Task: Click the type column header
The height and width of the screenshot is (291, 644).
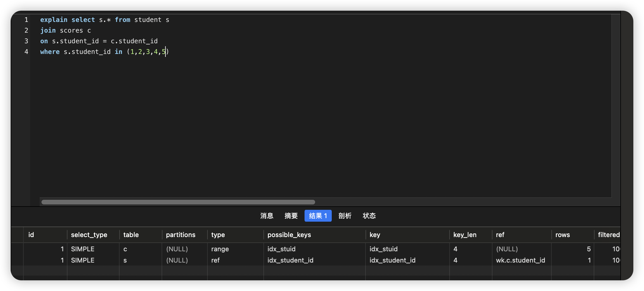Action: coord(236,235)
